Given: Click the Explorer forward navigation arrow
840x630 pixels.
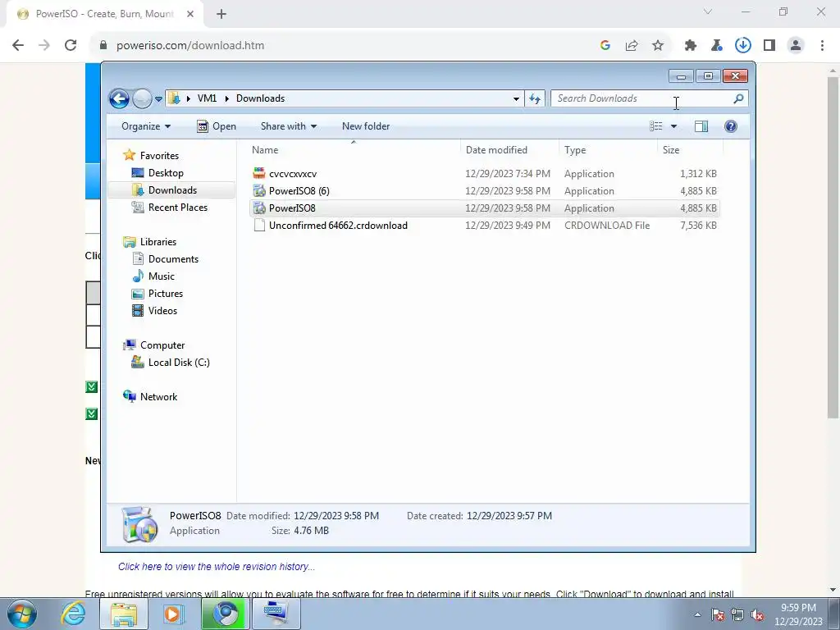Looking at the screenshot, I should [142, 98].
